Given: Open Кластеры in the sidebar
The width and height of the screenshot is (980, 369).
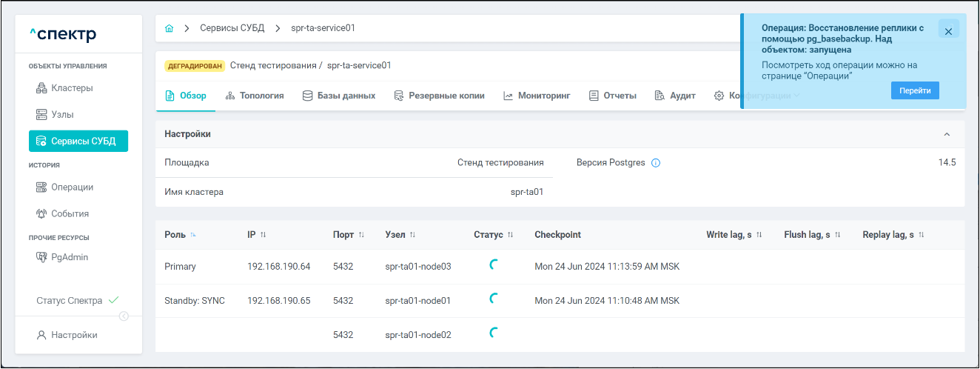Looking at the screenshot, I should [72, 88].
